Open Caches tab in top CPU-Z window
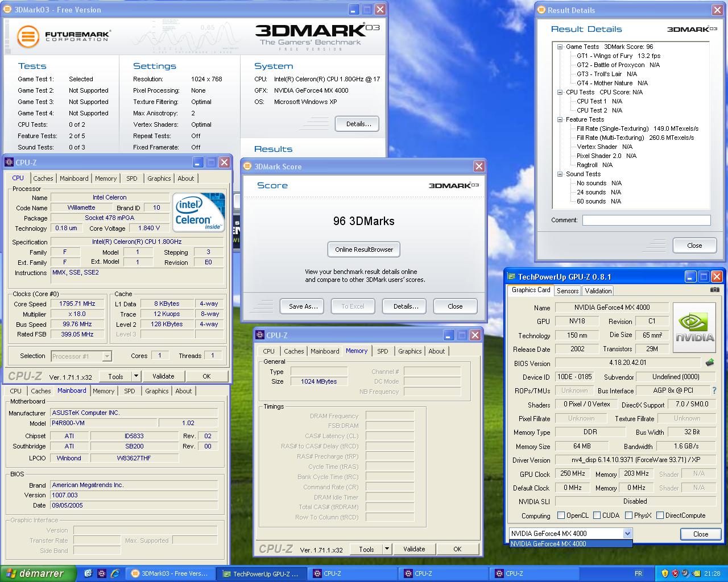Image resolution: width=728 pixels, height=582 pixels. point(43,178)
